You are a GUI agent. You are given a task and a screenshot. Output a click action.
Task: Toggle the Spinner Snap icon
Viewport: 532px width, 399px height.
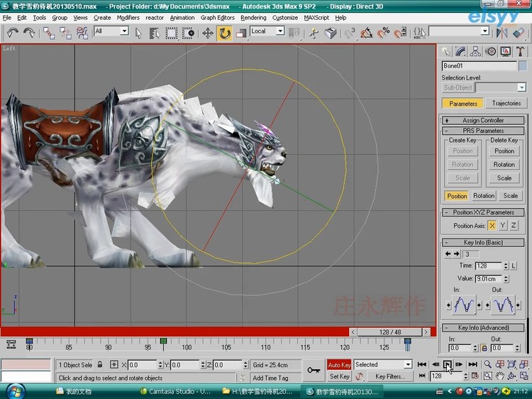coord(400,33)
